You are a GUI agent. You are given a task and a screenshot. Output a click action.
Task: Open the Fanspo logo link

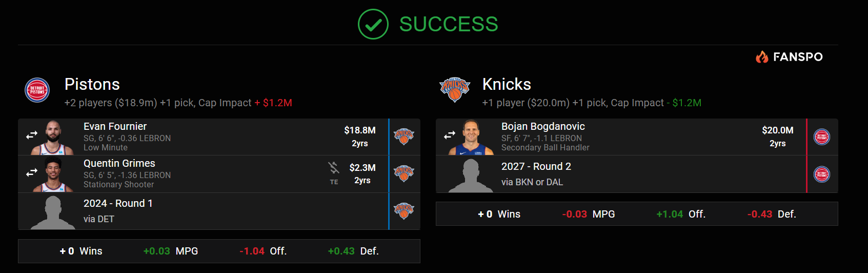(789, 57)
